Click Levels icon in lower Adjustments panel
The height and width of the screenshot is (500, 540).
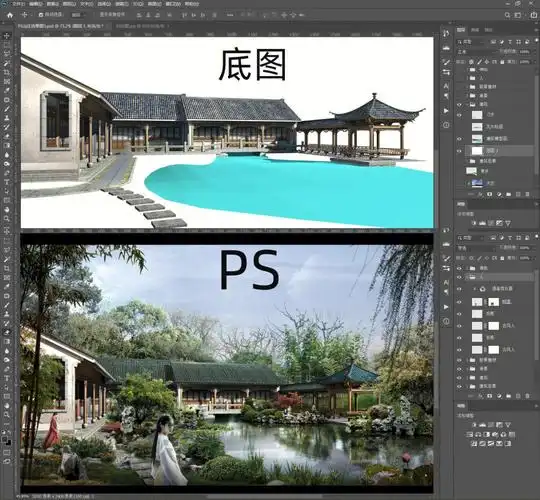pos(482,425)
